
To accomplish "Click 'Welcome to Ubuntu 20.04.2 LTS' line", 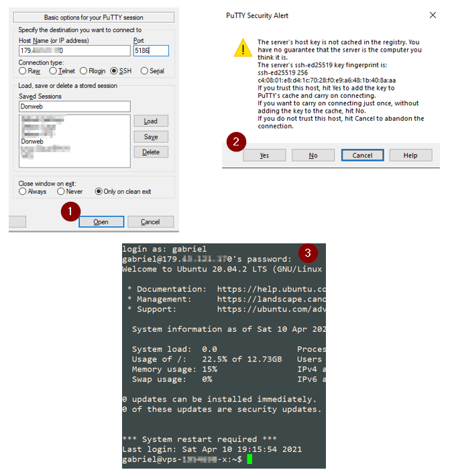I will point(222,270).
